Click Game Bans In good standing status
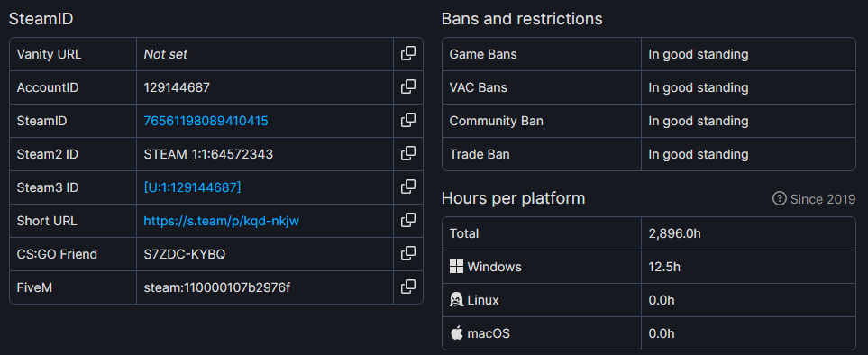 699,54
